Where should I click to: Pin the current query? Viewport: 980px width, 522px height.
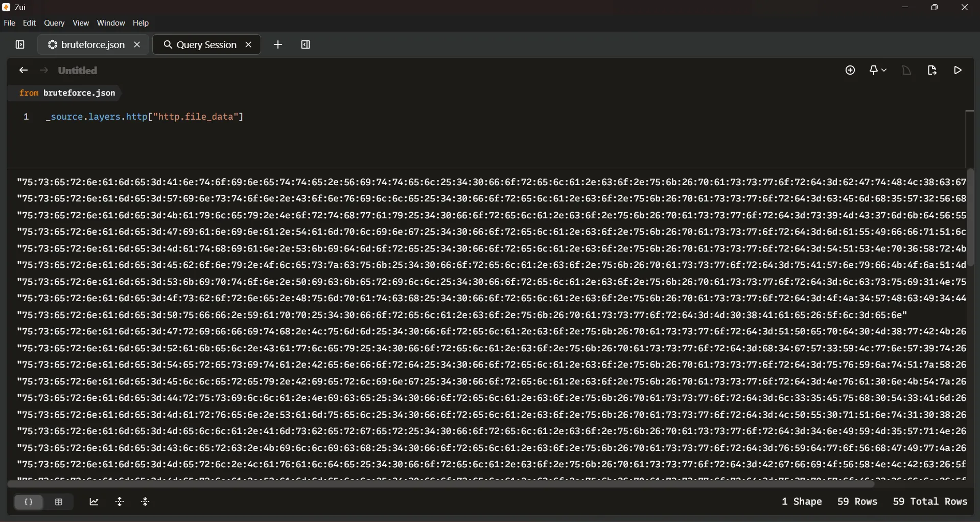pos(875,70)
